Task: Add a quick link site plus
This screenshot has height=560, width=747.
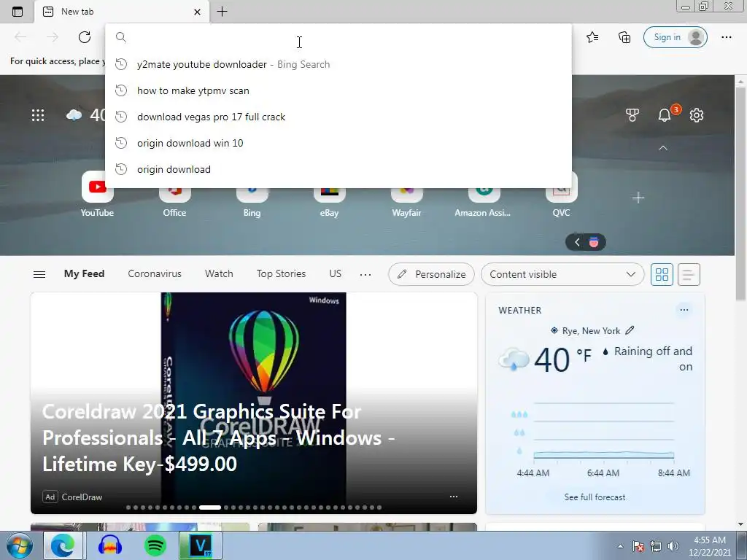Action: pyautogui.click(x=638, y=198)
